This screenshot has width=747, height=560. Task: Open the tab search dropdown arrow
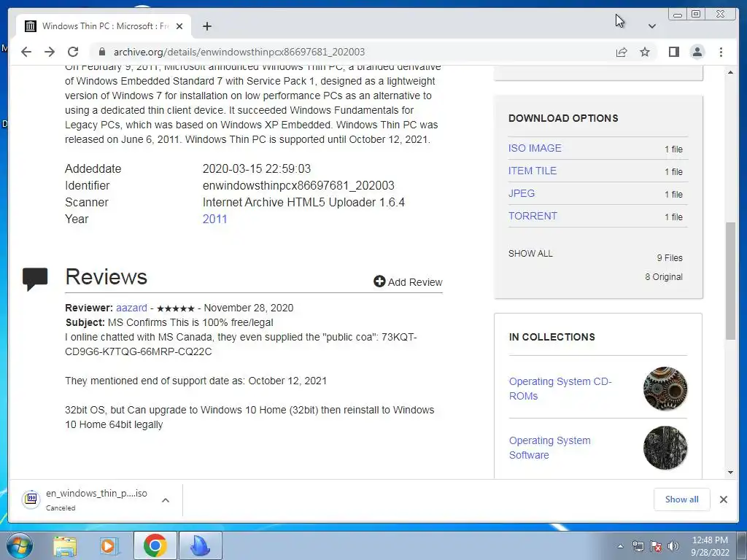point(651,26)
